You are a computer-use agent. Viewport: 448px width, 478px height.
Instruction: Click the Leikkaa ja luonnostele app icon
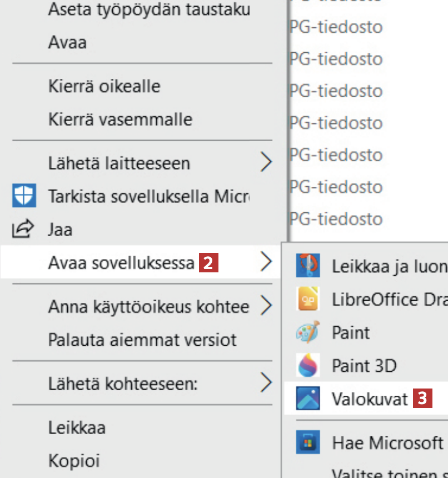[307, 266]
